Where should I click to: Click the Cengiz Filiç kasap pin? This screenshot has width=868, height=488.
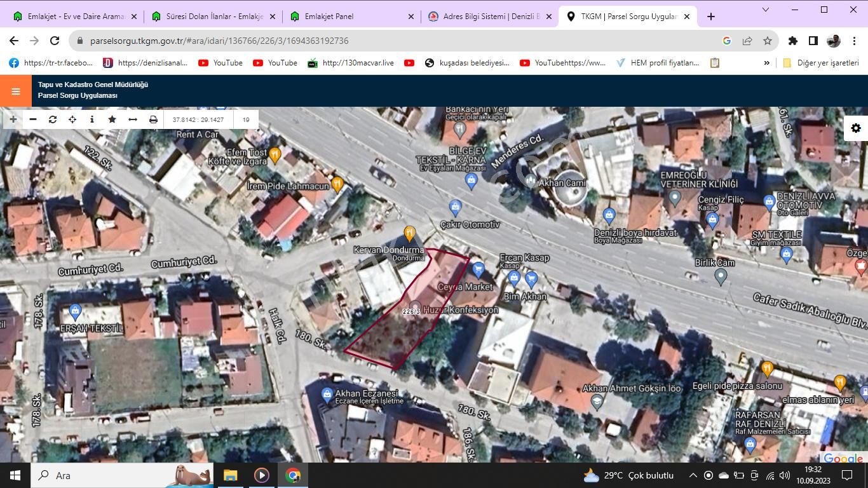click(x=712, y=220)
